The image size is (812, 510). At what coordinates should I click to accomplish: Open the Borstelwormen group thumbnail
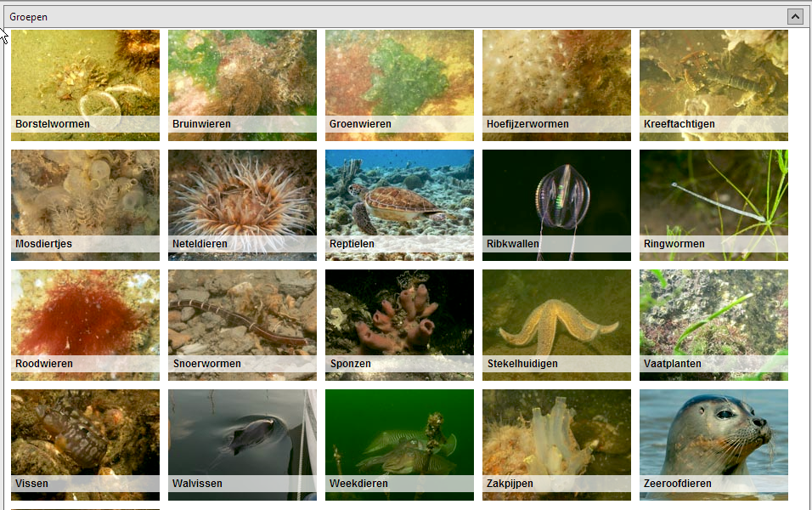point(86,86)
